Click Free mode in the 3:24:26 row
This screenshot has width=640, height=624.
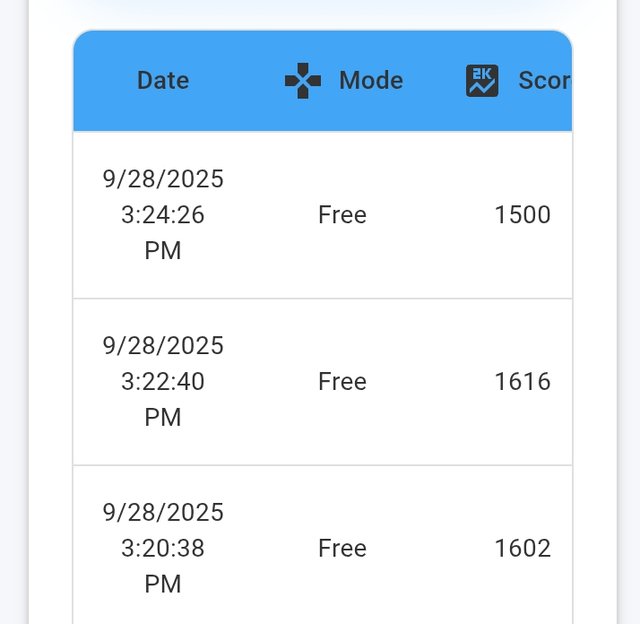[342, 215]
